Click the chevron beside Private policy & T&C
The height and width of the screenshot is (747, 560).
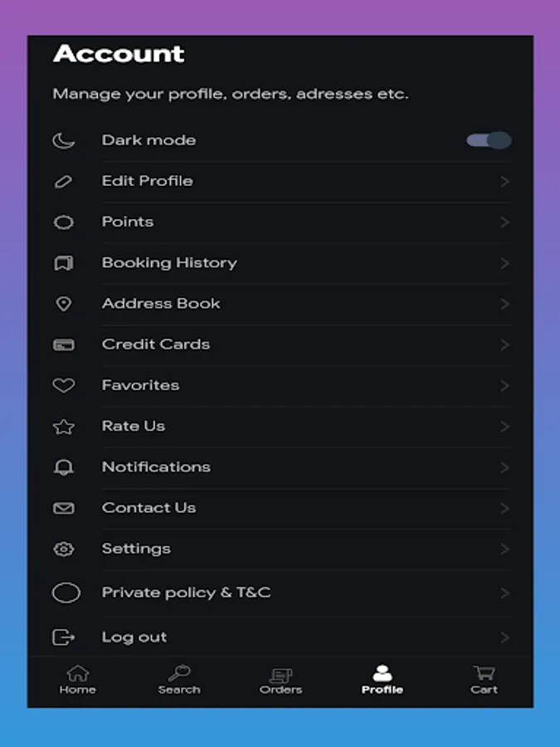click(504, 593)
